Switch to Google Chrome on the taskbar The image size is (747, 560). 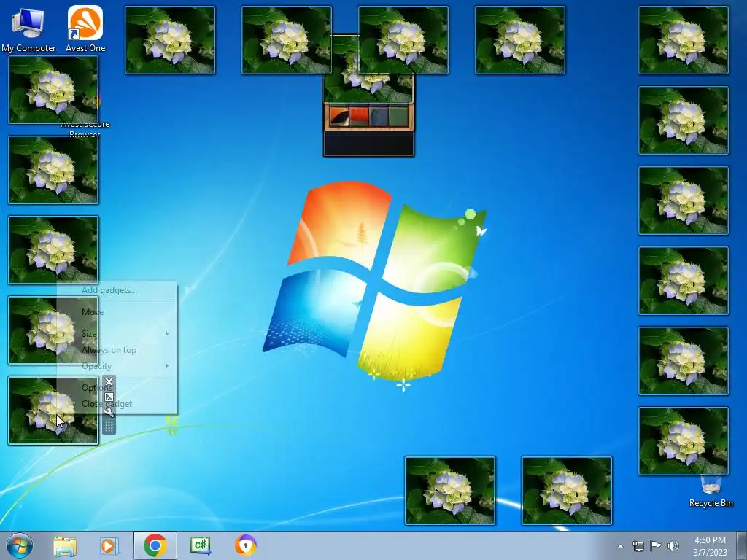[x=155, y=545]
